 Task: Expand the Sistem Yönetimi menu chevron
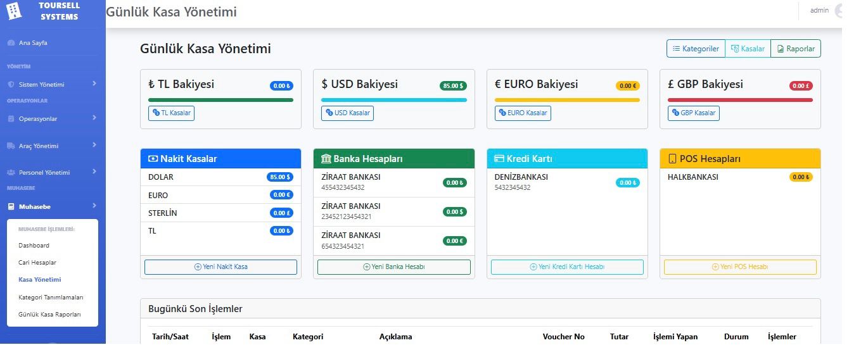pyautogui.click(x=94, y=84)
